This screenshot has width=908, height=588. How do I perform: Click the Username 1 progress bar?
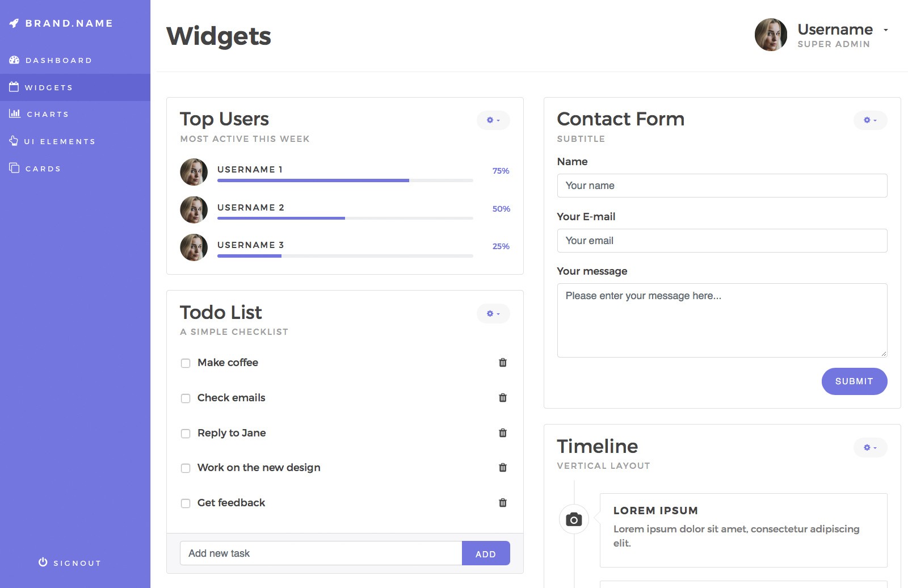coord(345,180)
